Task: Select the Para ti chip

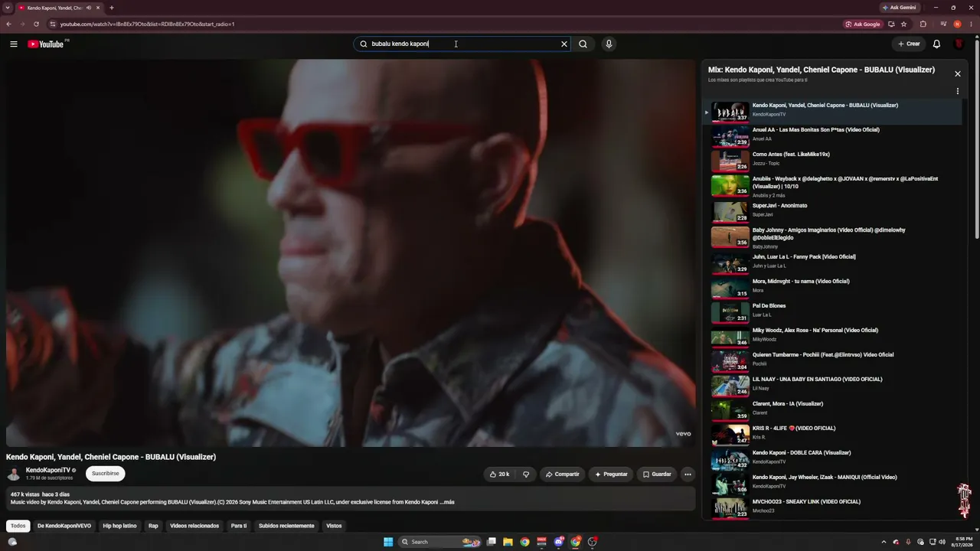Action: click(x=239, y=526)
